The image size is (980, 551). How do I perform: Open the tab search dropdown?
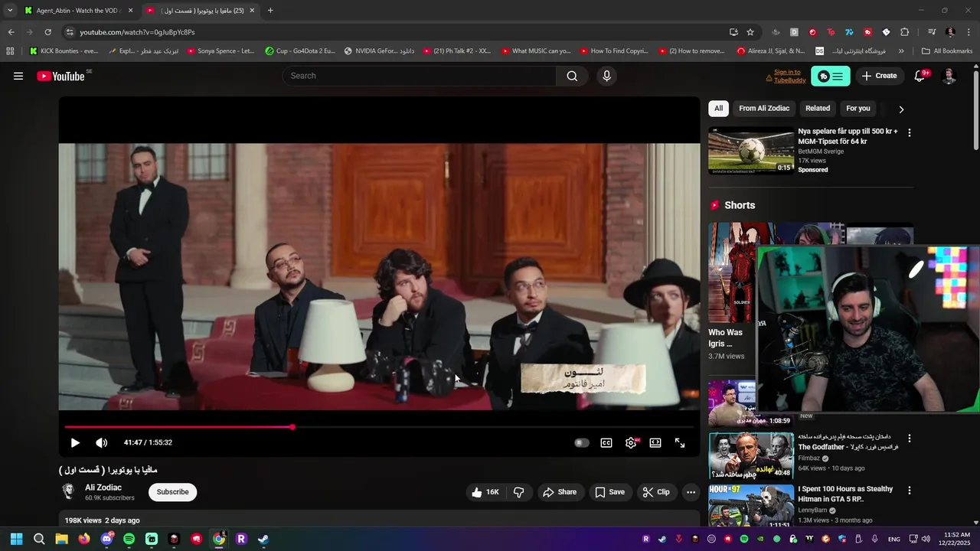pyautogui.click(x=10, y=11)
